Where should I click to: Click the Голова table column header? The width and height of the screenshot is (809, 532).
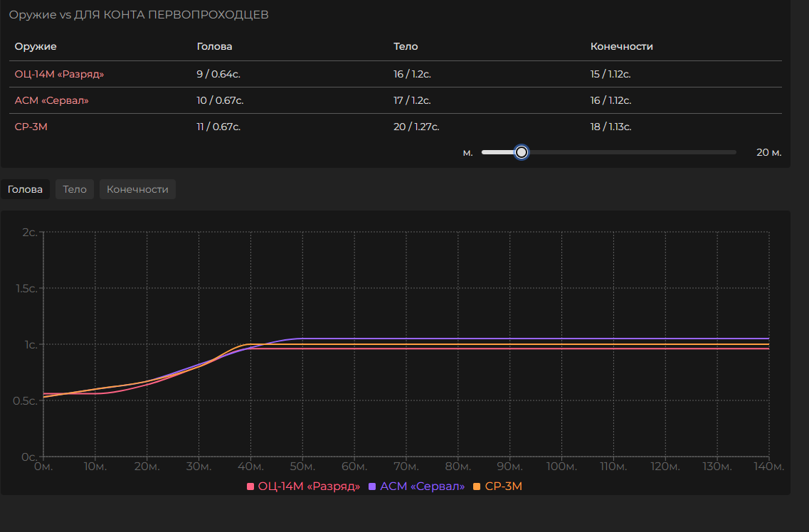click(x=214, y=47)
